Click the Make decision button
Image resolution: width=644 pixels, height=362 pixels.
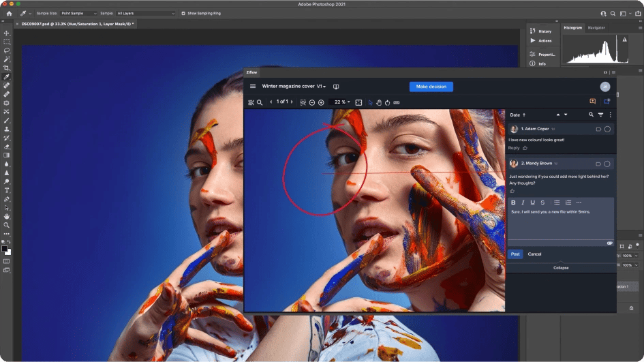[431, 87]
